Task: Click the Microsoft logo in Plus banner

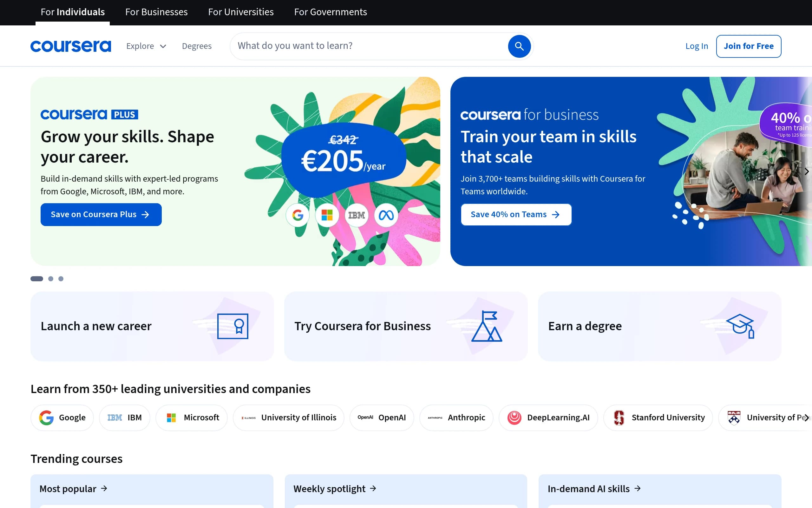Action: click(x=327, y=215)
